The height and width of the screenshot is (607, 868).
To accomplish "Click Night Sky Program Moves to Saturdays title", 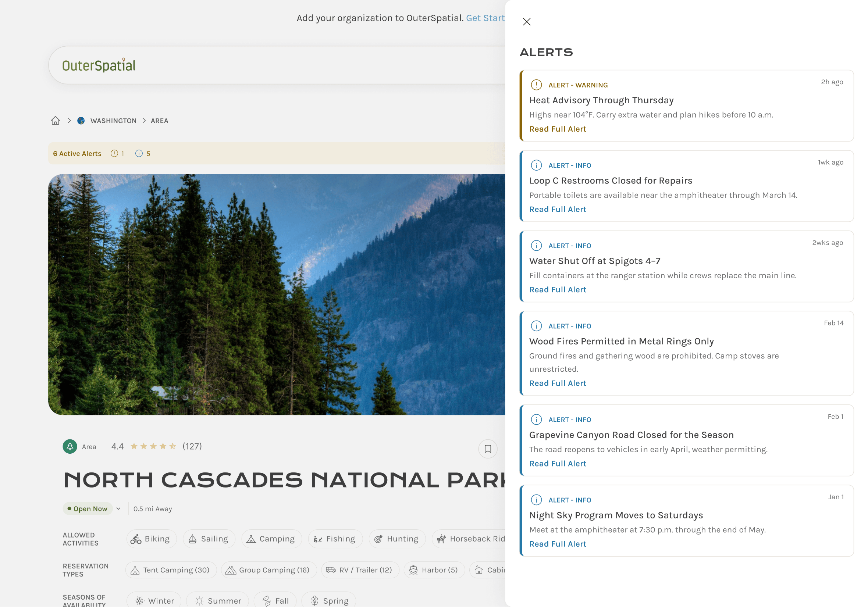I will 616,515.
